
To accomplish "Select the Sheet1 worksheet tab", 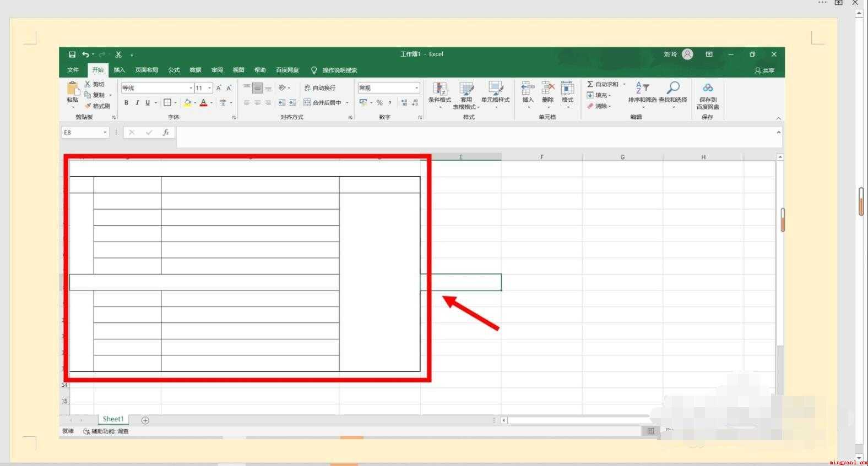I will [113, 419].
